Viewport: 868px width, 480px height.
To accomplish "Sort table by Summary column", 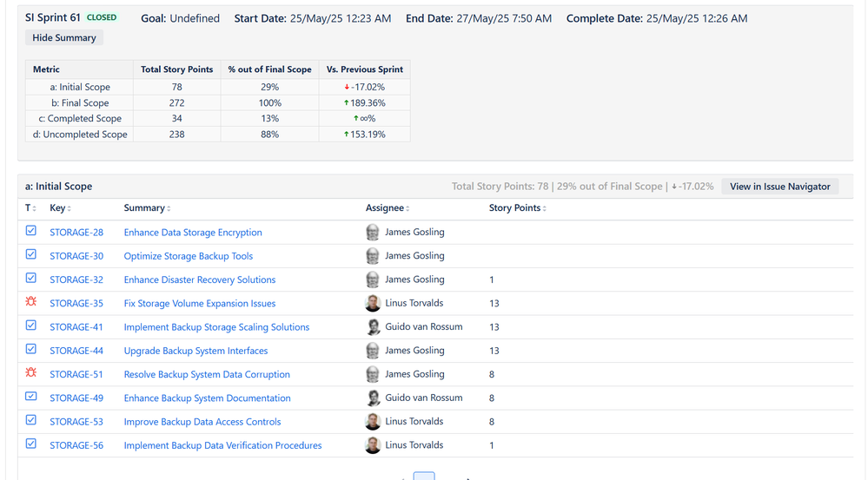I will click(x=147, y=208).
